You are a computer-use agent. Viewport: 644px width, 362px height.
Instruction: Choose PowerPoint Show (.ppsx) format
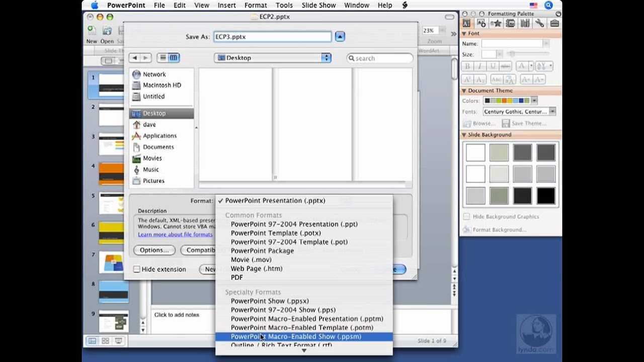click(x=304, y=301)
